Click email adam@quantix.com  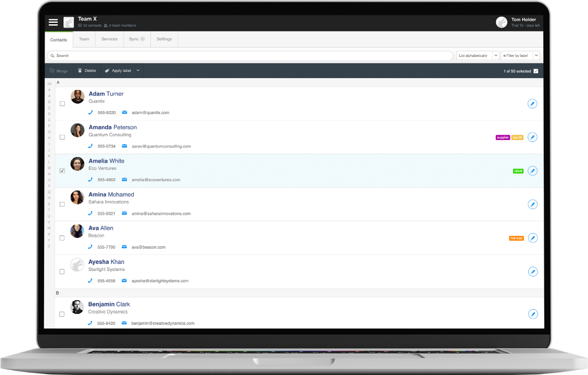(151, 113)
